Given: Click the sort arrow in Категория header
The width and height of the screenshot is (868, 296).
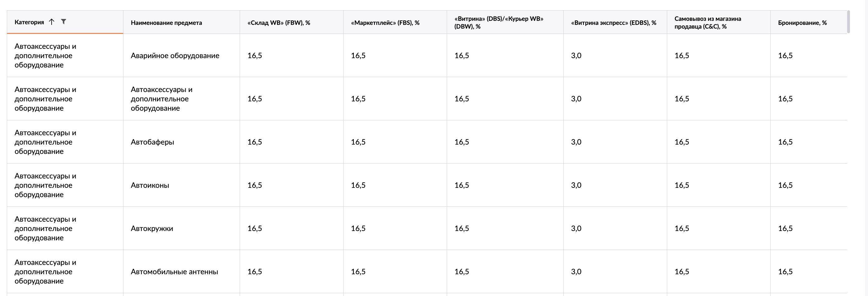Looking at the screenshot, I should pos(52,22).
